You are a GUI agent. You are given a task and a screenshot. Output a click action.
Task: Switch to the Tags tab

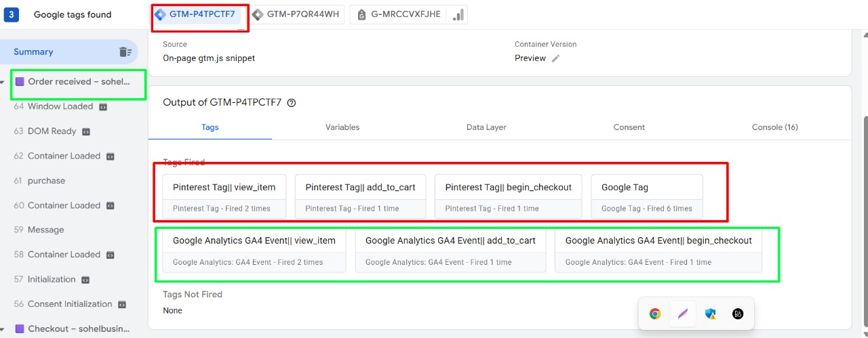(x=210, y=127)
